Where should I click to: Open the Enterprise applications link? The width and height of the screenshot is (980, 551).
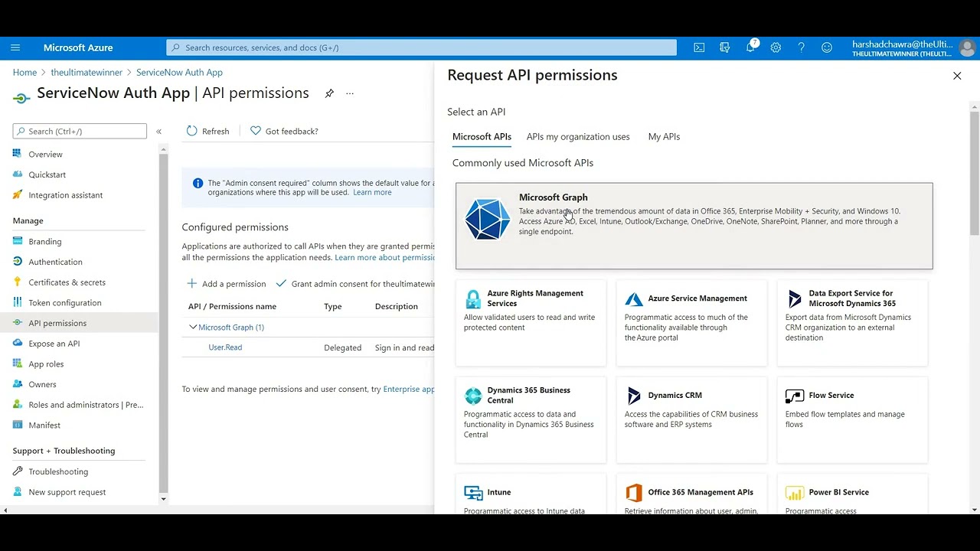coord(409,389)
